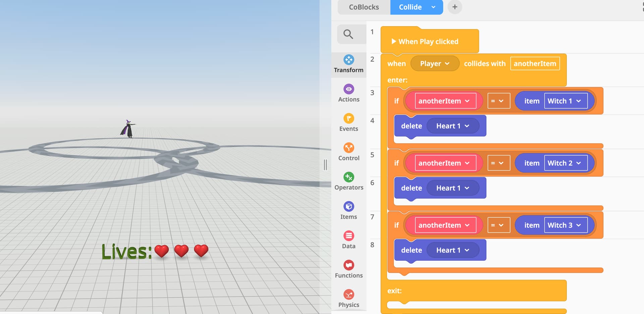The image size is (644, 314).
Task: Change the equals operator on line 3
Action: (498, 101)
